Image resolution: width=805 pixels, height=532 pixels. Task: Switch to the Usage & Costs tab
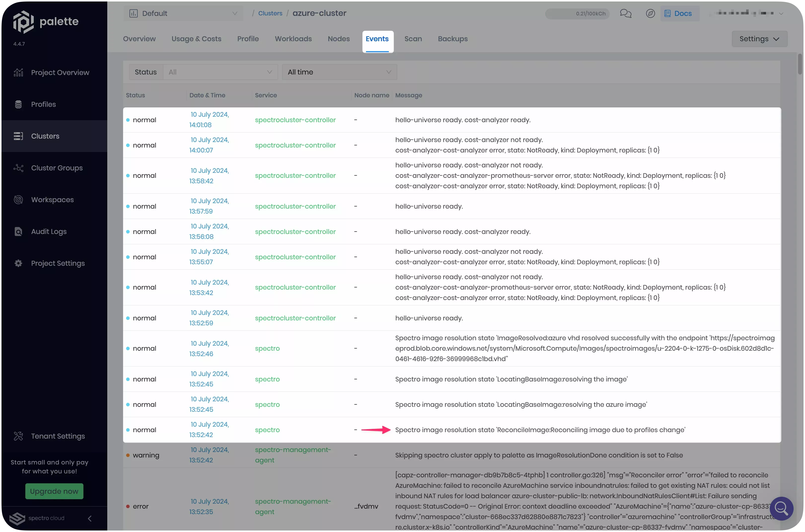point(196,39)
